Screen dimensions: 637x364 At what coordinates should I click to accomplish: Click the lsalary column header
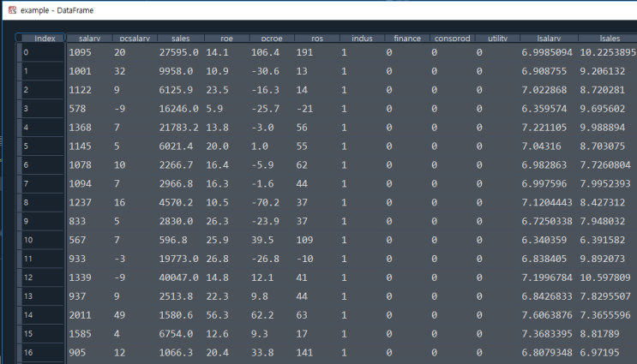point(549,38)
